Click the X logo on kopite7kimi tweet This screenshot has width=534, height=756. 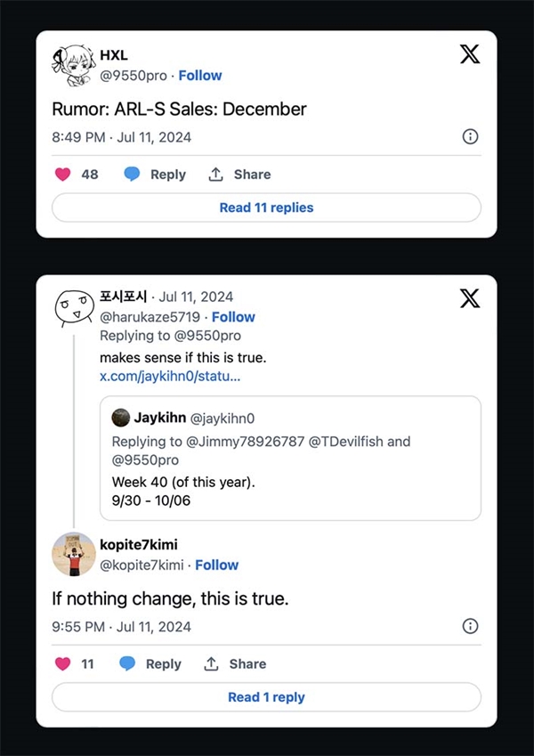[x=470, y=298]
